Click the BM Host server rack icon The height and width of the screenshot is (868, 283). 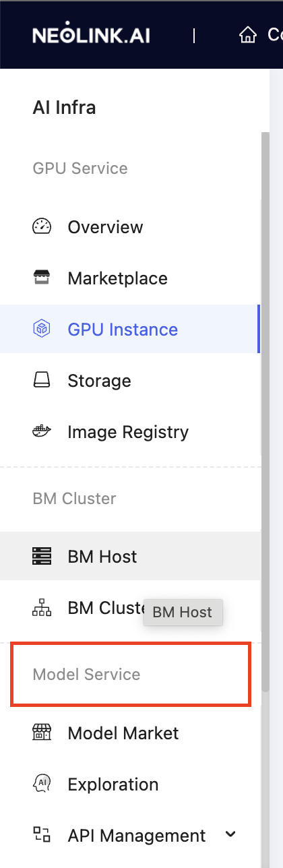tap(42, 556)
